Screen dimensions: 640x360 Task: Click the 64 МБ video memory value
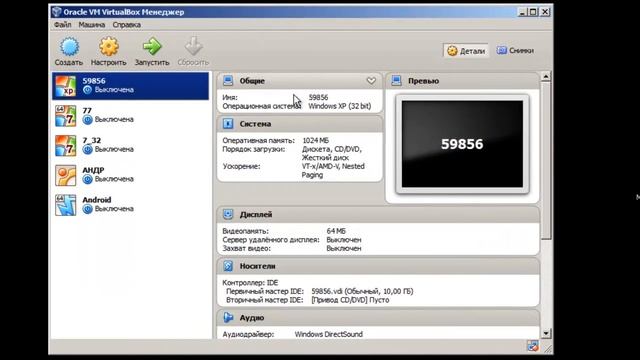pos(336,231)
